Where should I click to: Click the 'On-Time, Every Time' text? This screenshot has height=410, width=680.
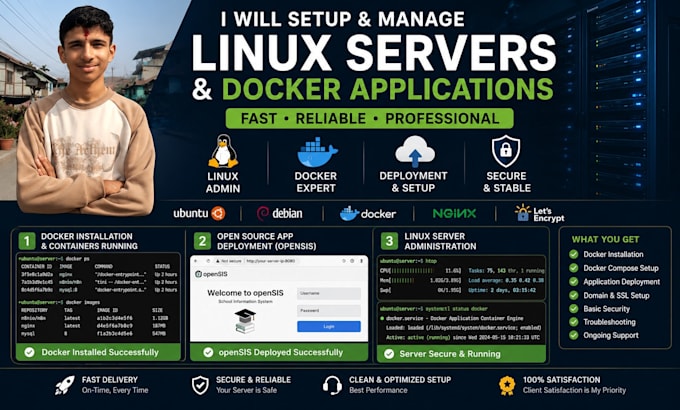[115, 390]
